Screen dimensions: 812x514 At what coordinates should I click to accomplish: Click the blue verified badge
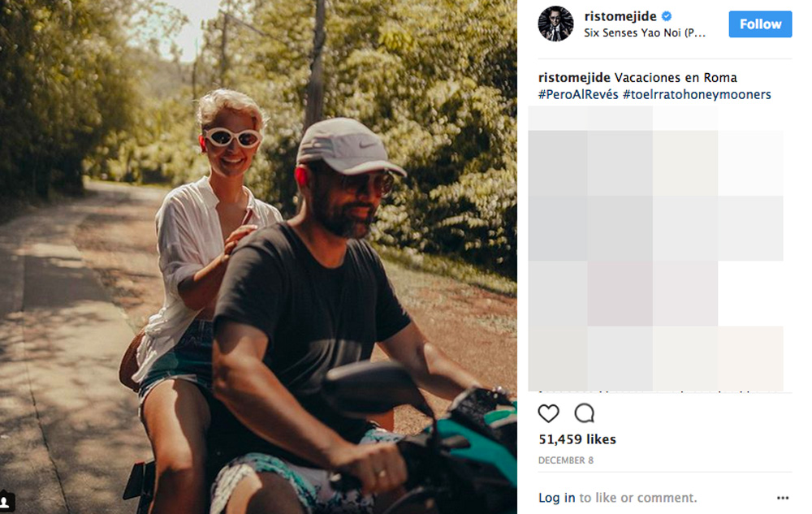[667, 17]
